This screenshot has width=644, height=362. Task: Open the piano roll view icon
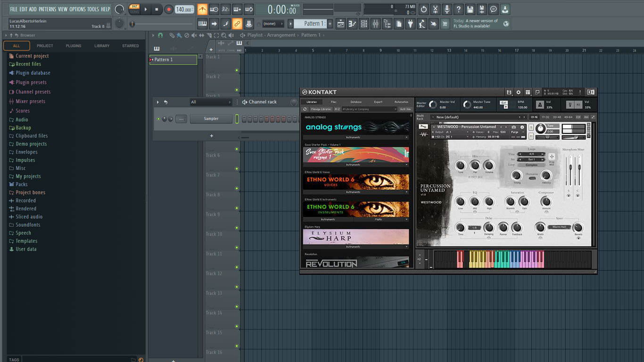(352, 24)
